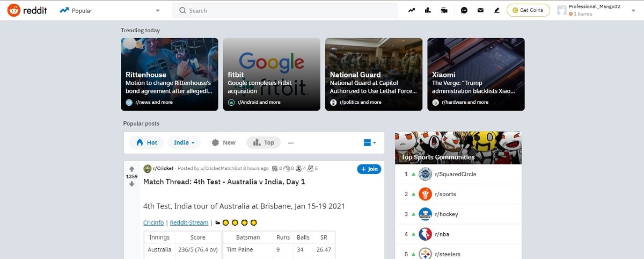Select the Top sort tab

tap(264, 142)
